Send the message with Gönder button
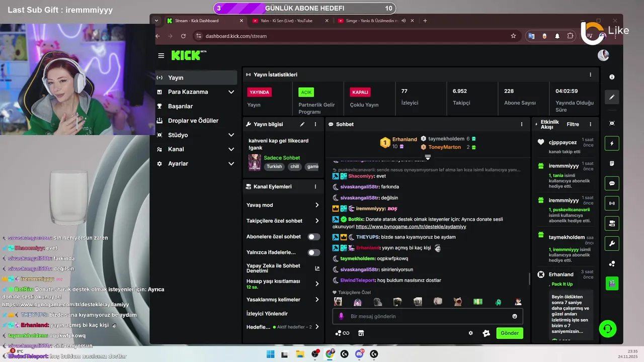644x362 pixels. [x=510, y=333]
